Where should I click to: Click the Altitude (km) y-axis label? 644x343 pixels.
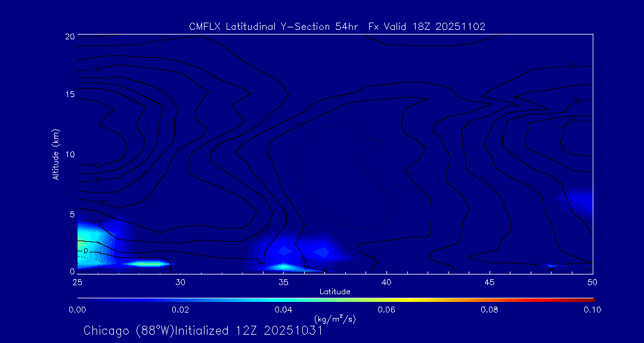[55, 154]
